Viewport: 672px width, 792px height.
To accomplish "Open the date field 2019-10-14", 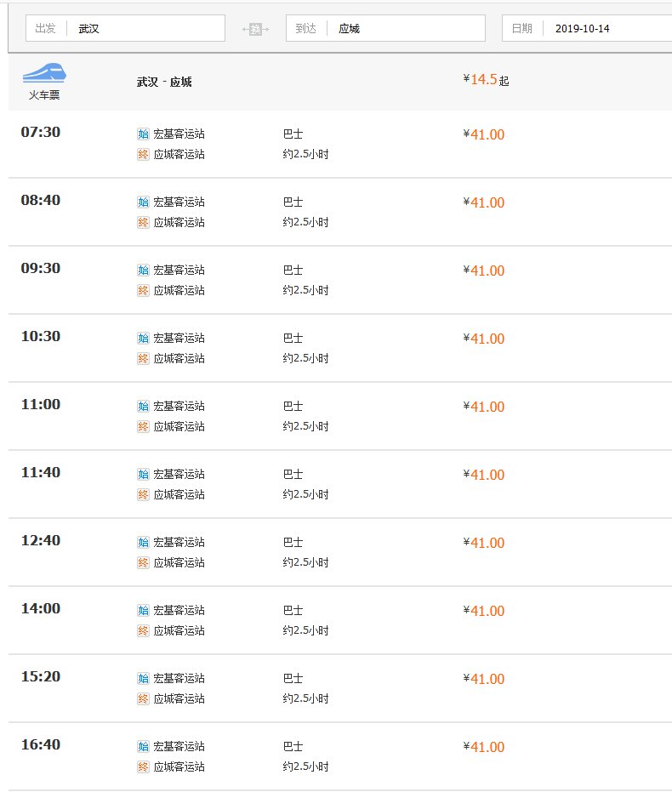I will point(587,28).
